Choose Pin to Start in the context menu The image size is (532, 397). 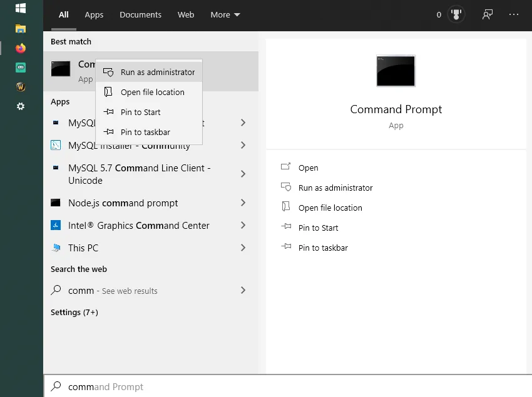pyautogui.click(x=149, y=112)
